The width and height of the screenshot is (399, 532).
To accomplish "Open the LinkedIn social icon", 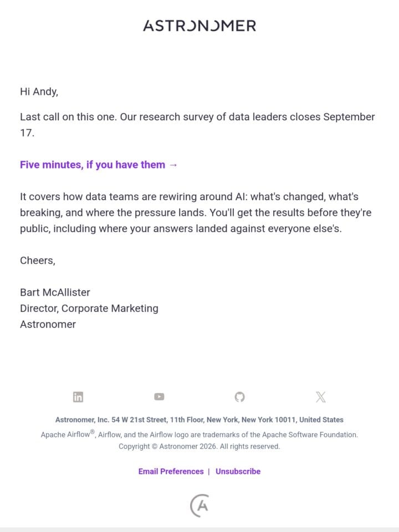I will click(78, 397).
